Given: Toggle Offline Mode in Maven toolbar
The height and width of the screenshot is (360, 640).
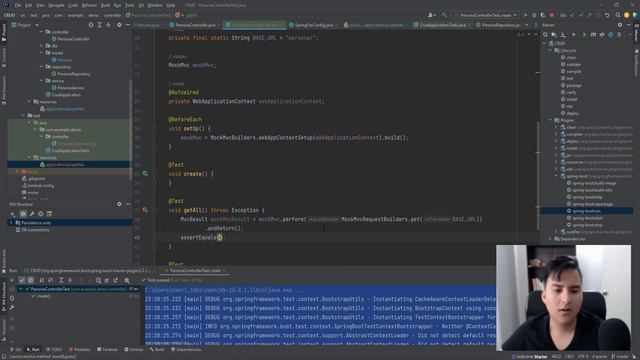Looking at the screenshot, I should coord(602,35).
